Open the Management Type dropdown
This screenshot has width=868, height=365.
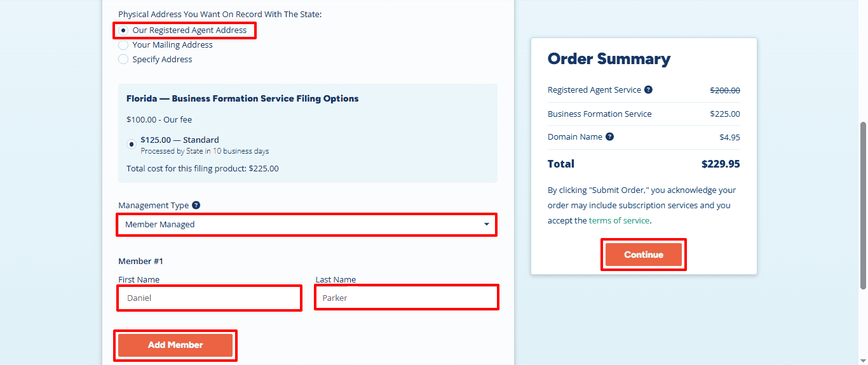tap(307, 225)
